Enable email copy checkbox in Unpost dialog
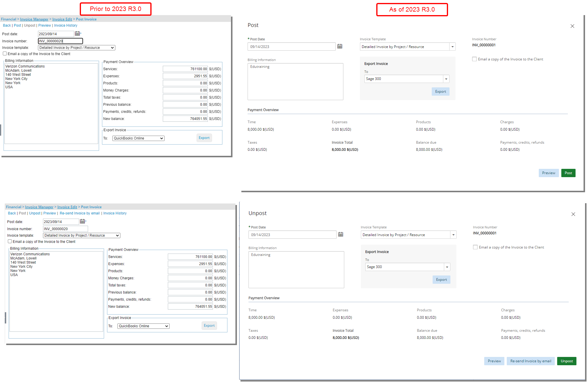Viewport: 588px width, 383px height. pyautogui.click(x=475, y=247)
